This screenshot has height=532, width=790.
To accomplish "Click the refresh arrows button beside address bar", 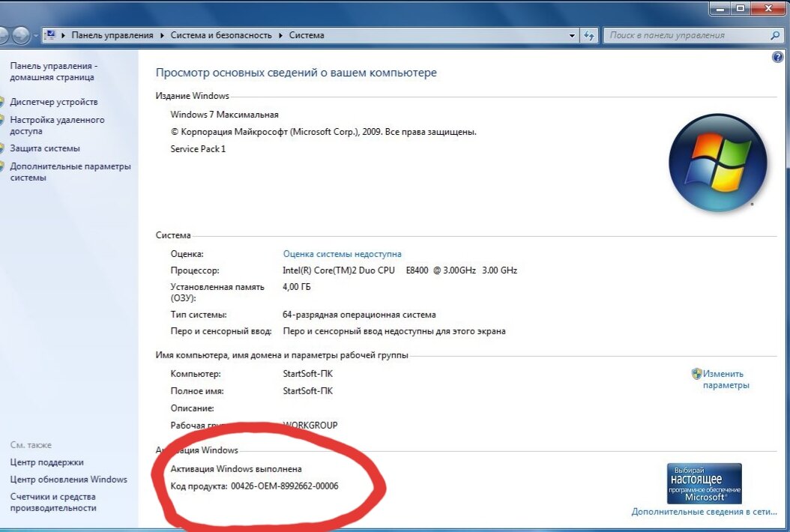I will pyautogui.click(x=588, y=35).
